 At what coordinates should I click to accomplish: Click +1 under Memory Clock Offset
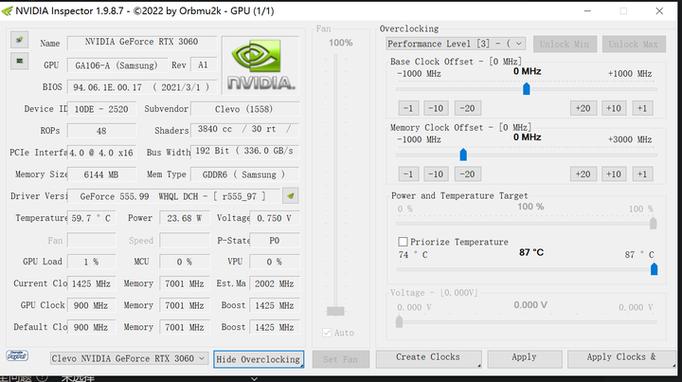642,174
